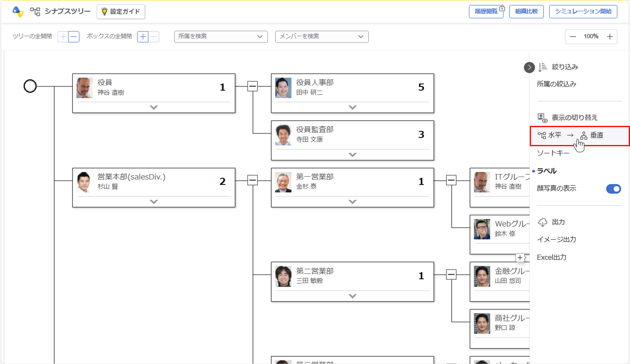Collapse the 営業本部 branch minus toggle
630x364 pixels.
(x=253, y=180)
